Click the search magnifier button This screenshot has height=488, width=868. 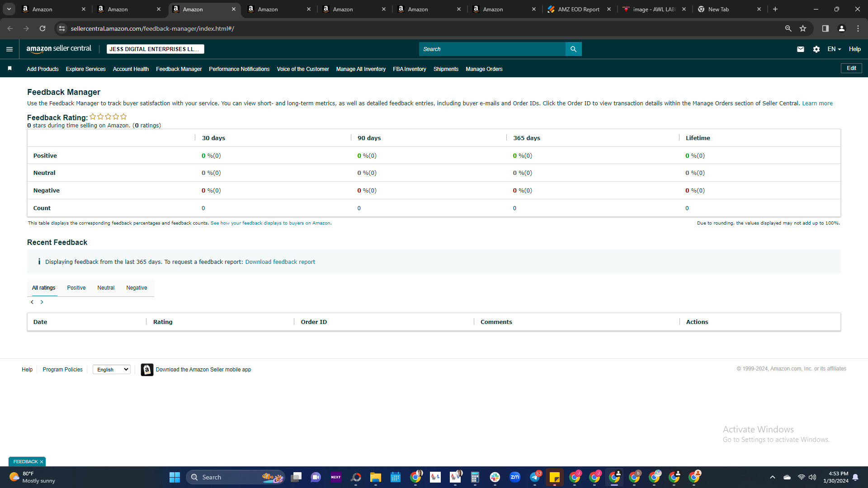(573, 49)
